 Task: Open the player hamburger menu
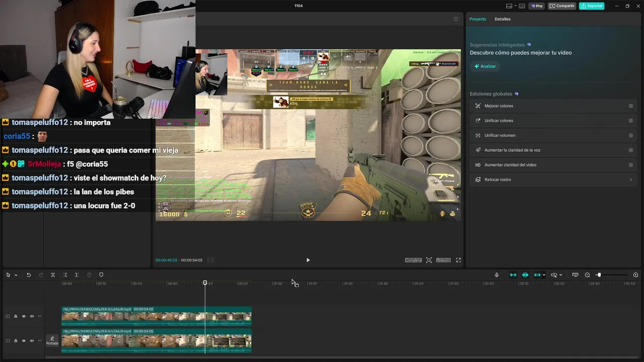coord(456,19)
